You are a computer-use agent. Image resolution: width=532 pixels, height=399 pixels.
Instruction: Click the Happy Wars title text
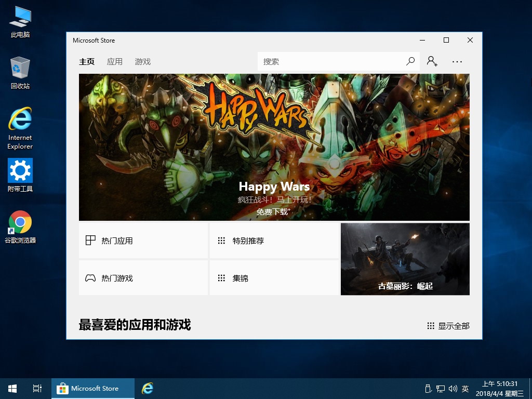[274, 187]
